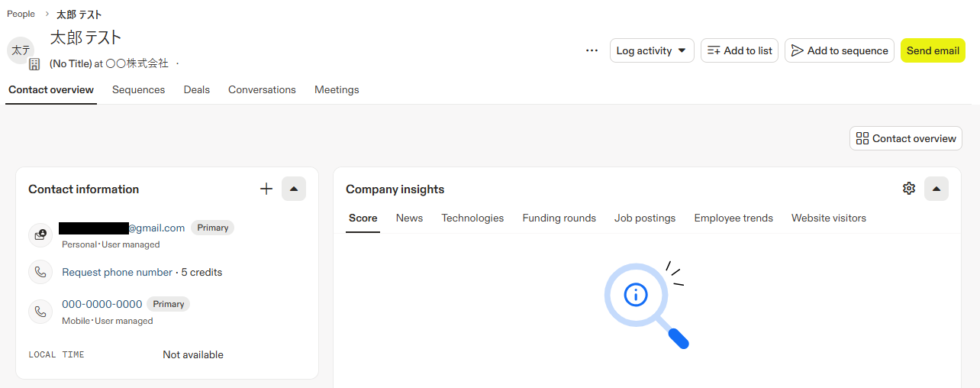Switch to the Sequences tab
The width and height of the screenshot is (980, 388).
pos(138,89)
